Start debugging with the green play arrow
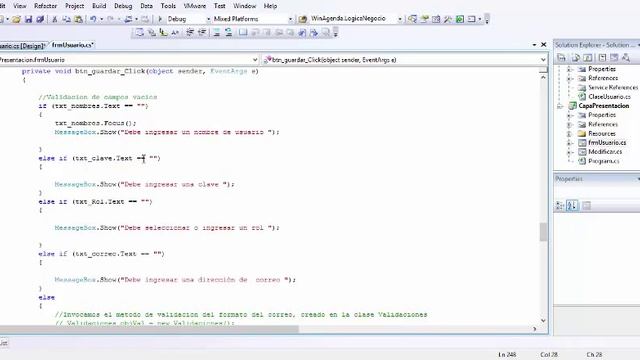 click(x=160, y=19)
